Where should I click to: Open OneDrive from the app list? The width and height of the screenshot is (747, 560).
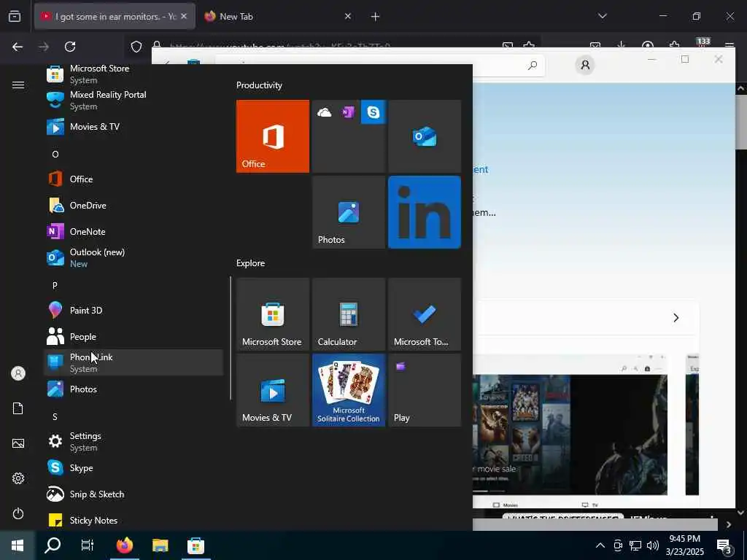(133, 205)
